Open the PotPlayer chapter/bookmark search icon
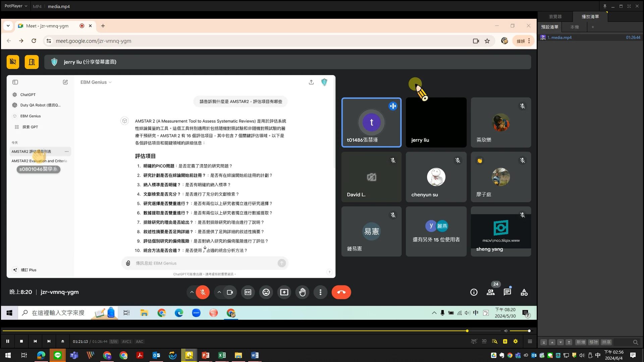The width and height of the screenshot is (644, 362). (494, 341)
